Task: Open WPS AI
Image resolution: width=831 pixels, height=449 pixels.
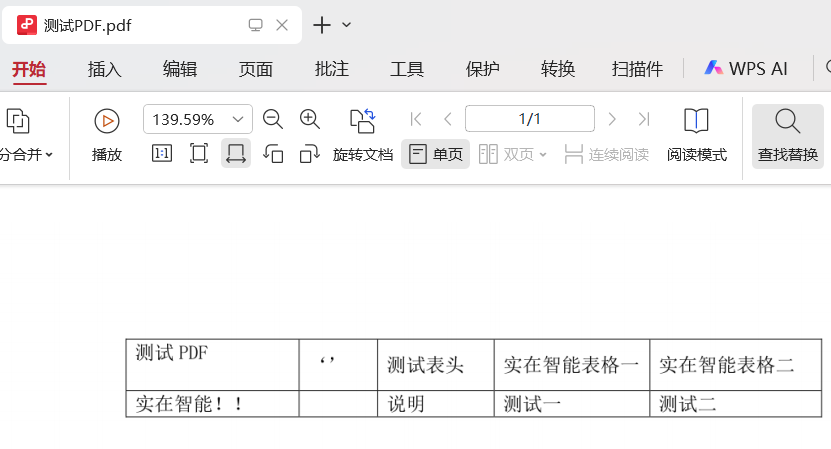Action: 746,69
